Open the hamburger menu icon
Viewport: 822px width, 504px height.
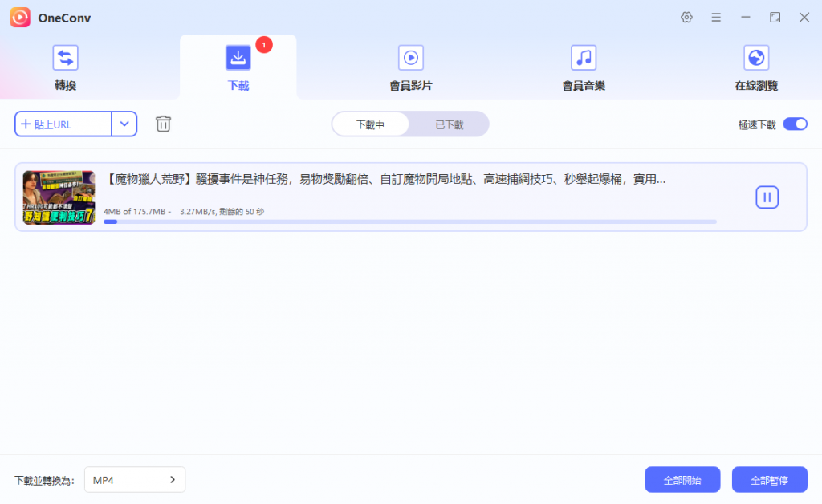715,18
